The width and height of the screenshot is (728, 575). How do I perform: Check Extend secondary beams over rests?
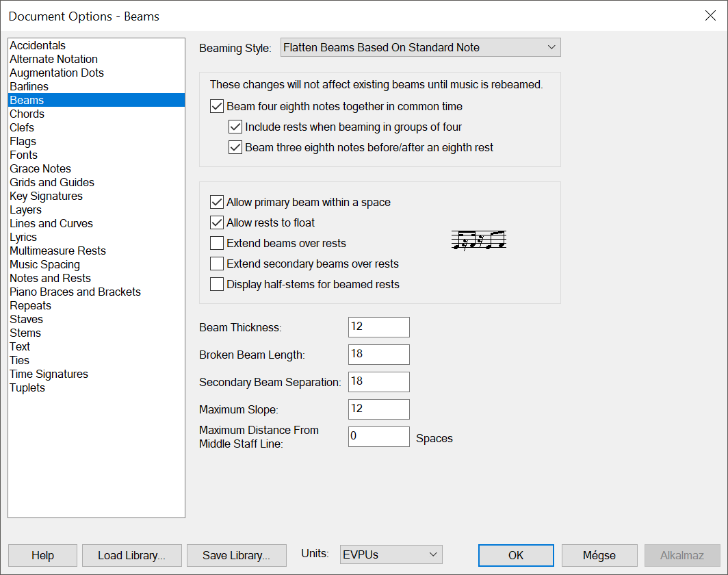point(217,264)
